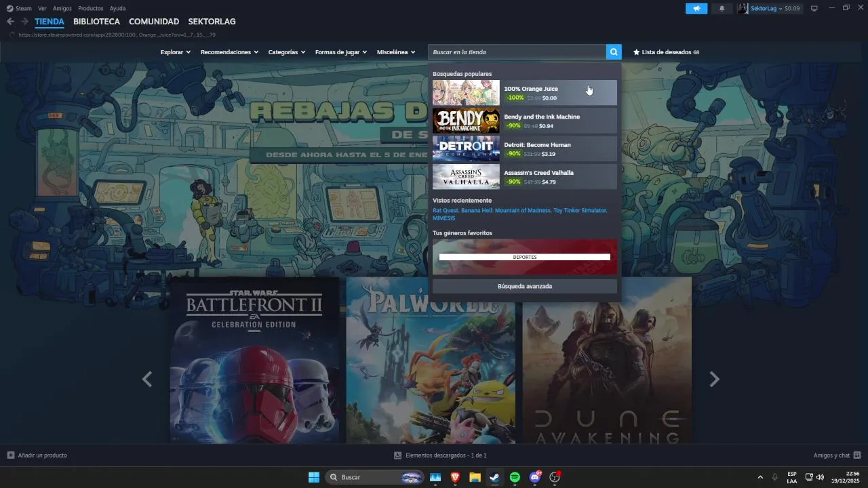Click Añadir un producto
Screen dimensions: 868x488
click(x=42, y=455)
